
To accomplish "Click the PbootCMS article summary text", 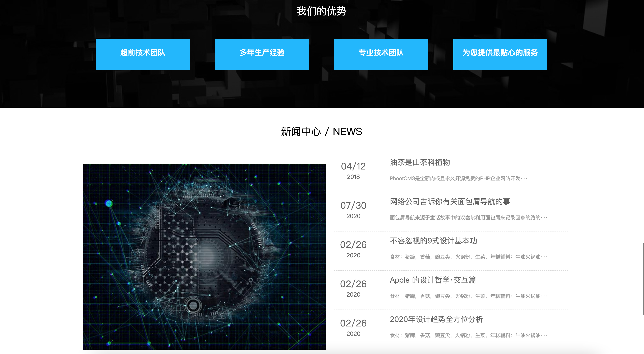I will click(458, 178).
